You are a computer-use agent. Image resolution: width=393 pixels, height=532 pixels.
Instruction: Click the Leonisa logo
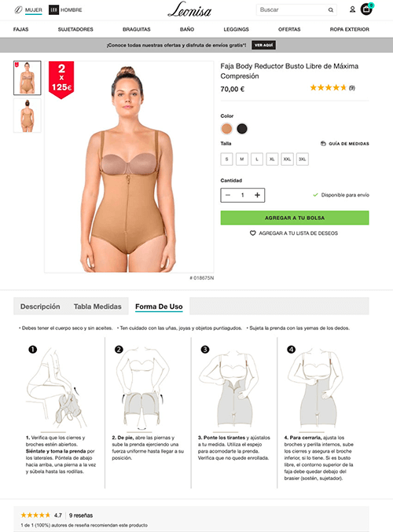click(189, 9)
